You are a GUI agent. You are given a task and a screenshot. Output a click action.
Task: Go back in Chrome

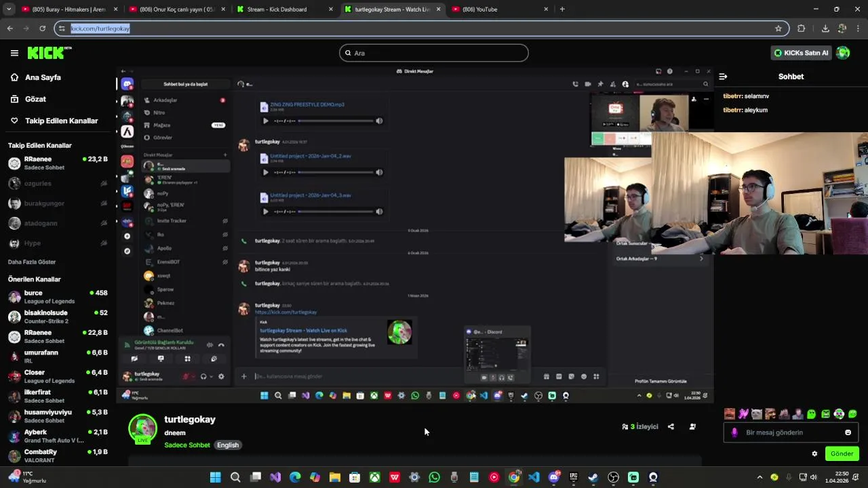tap(9, 28)
